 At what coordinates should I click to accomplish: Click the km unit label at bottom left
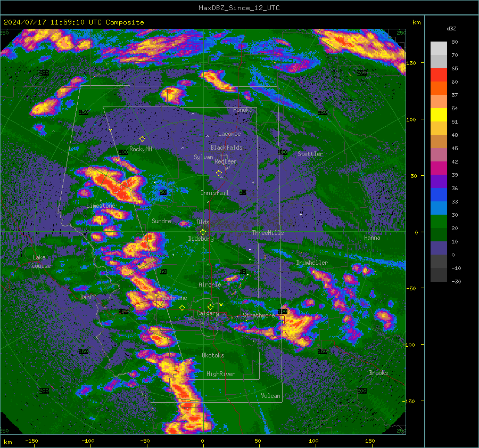[x=7, y=442]
